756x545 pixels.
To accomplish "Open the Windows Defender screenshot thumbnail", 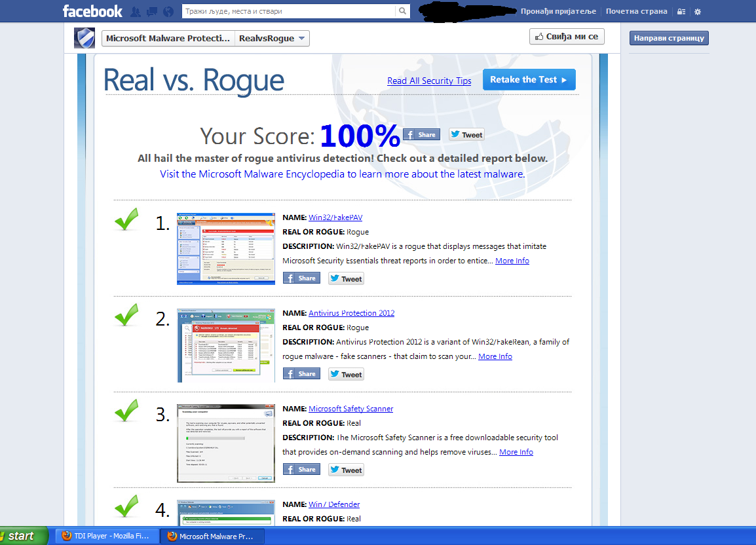I will click(225, 513).
